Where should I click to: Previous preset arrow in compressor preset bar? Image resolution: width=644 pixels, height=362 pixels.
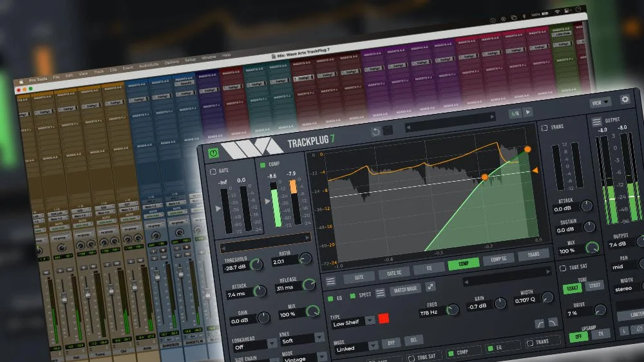point(223,249)
